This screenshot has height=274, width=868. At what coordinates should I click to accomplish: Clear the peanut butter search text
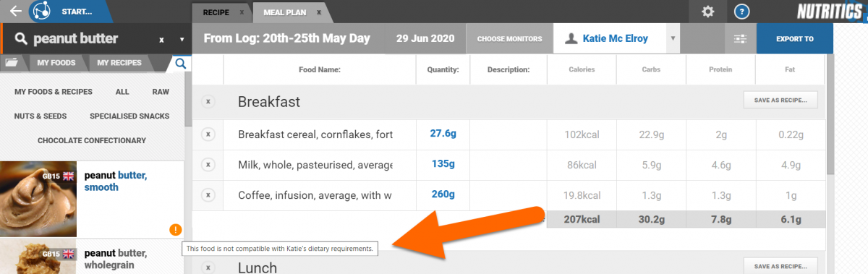pyautogui.click(x=161, y=40)
